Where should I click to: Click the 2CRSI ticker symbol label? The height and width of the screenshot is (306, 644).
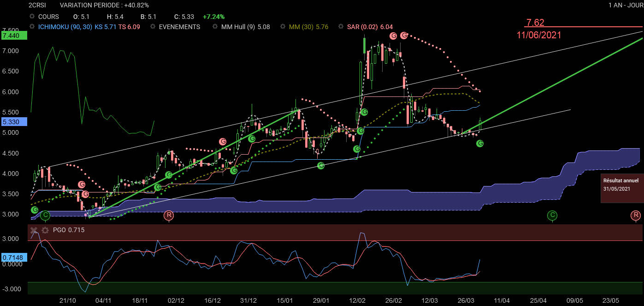(x=37, y=5)
